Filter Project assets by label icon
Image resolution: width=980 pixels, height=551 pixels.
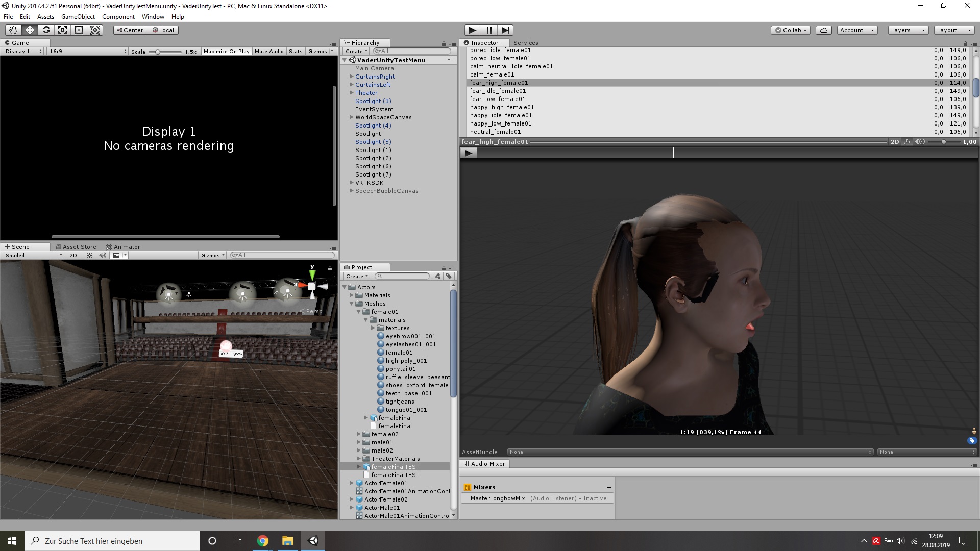[449, 276]
